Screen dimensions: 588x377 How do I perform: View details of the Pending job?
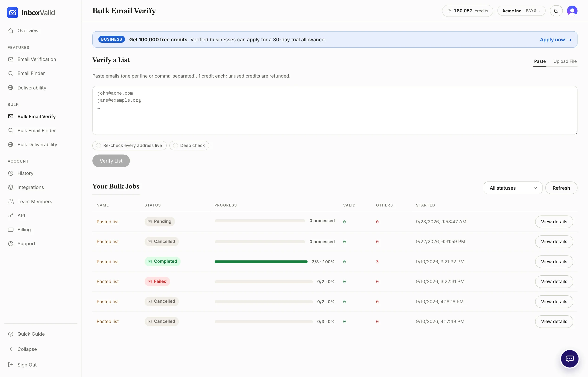(x=554, y=222)
